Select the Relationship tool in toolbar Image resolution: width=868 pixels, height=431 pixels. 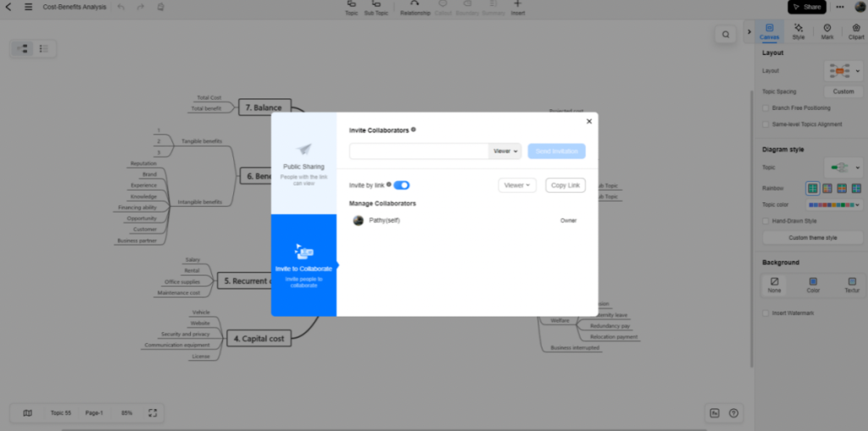415,5
